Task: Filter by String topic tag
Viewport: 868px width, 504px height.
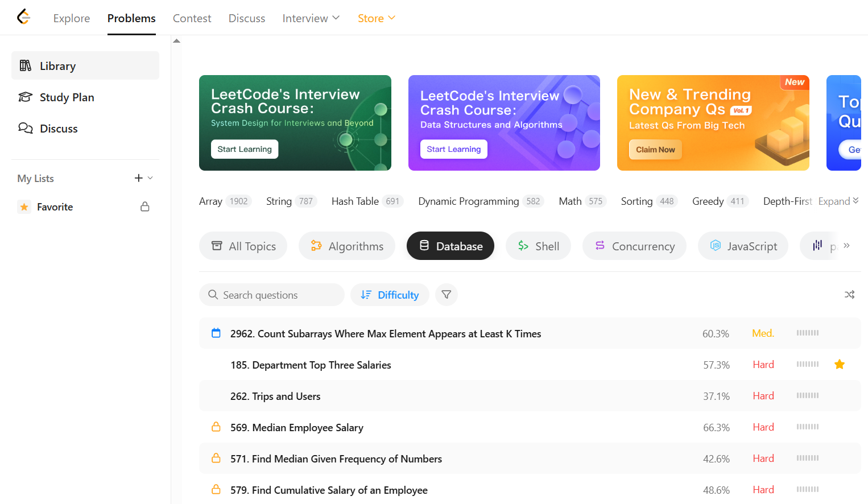Action: 292,201
